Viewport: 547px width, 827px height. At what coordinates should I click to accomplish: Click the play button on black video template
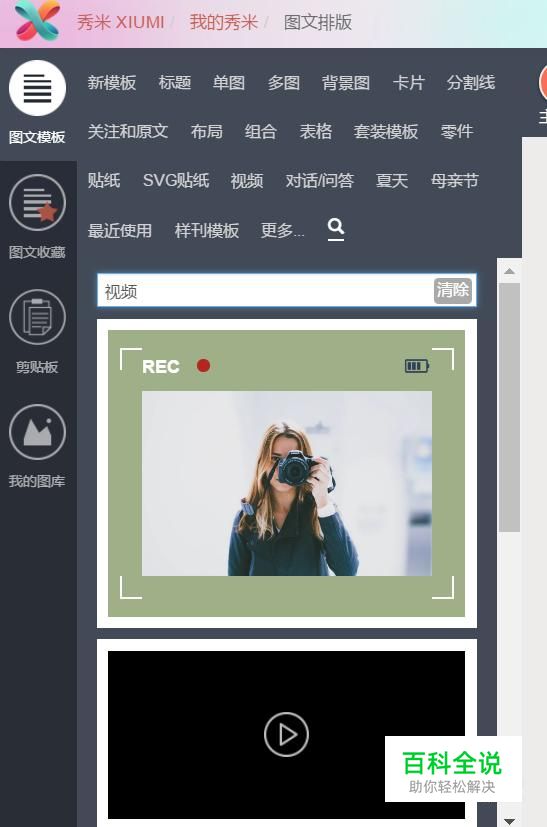point(286,734)
